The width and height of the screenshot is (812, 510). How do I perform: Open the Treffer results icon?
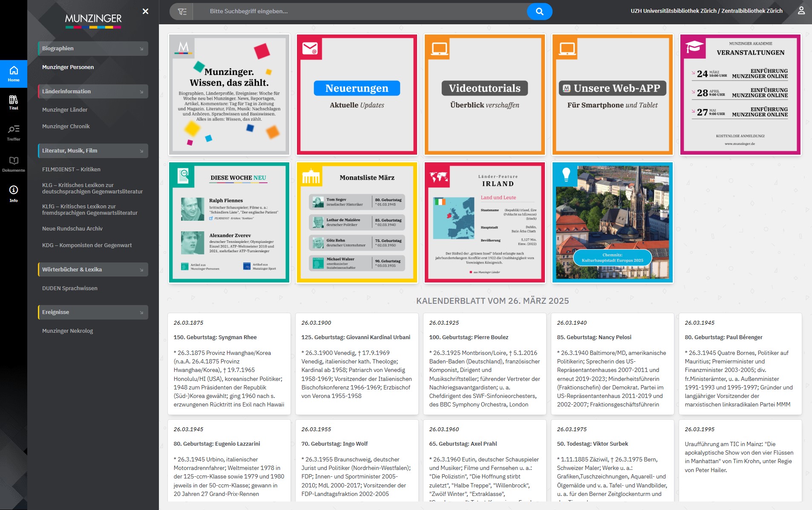[14, 132]
